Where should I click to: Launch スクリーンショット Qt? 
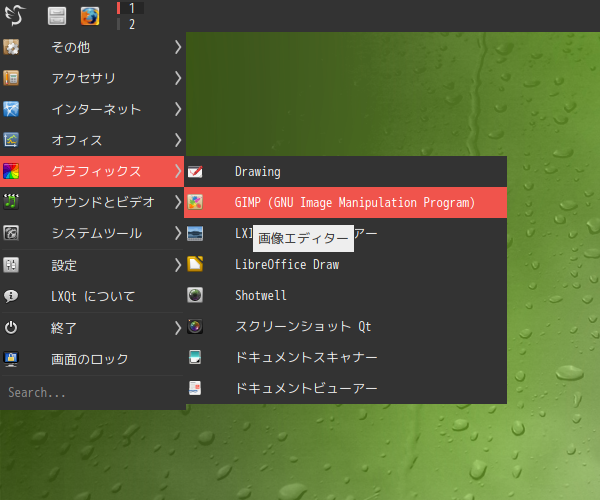point(346,326)
